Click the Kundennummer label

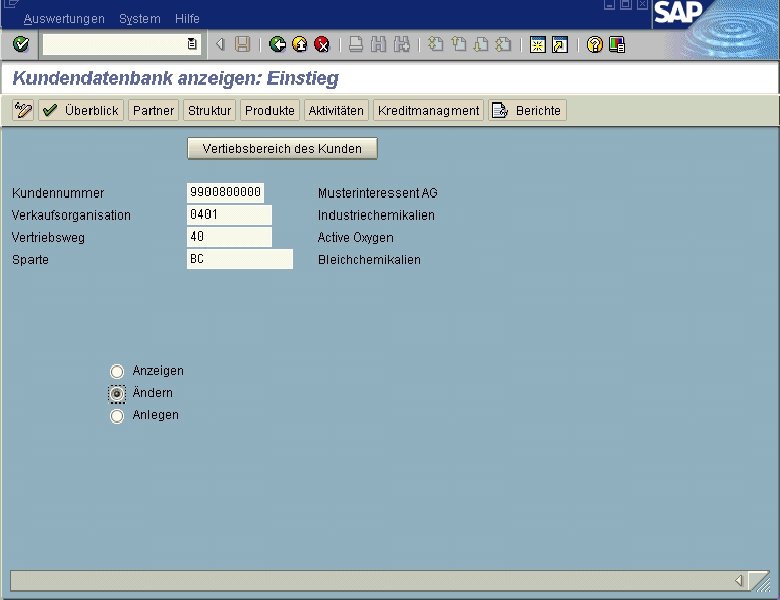tap(58, 193)
